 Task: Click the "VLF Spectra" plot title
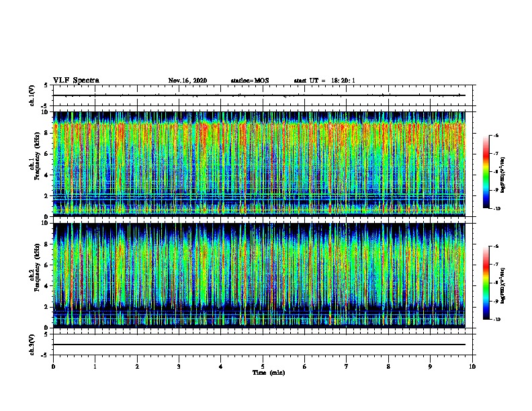click(x=76, y=81)
